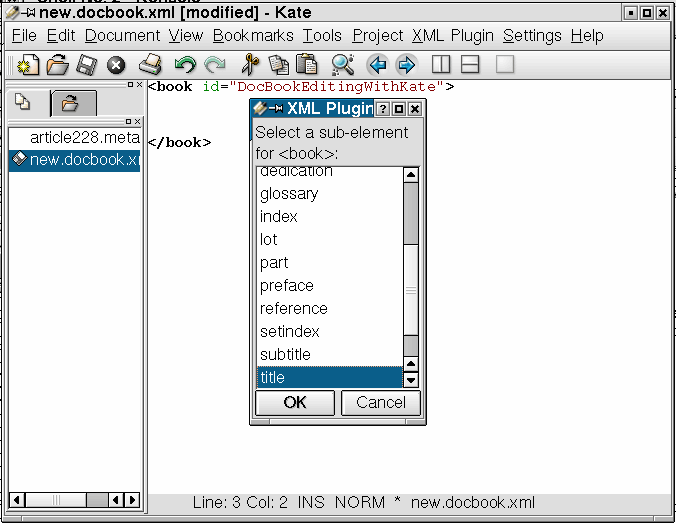Open the XML Plugin menu

pos(453,35)
